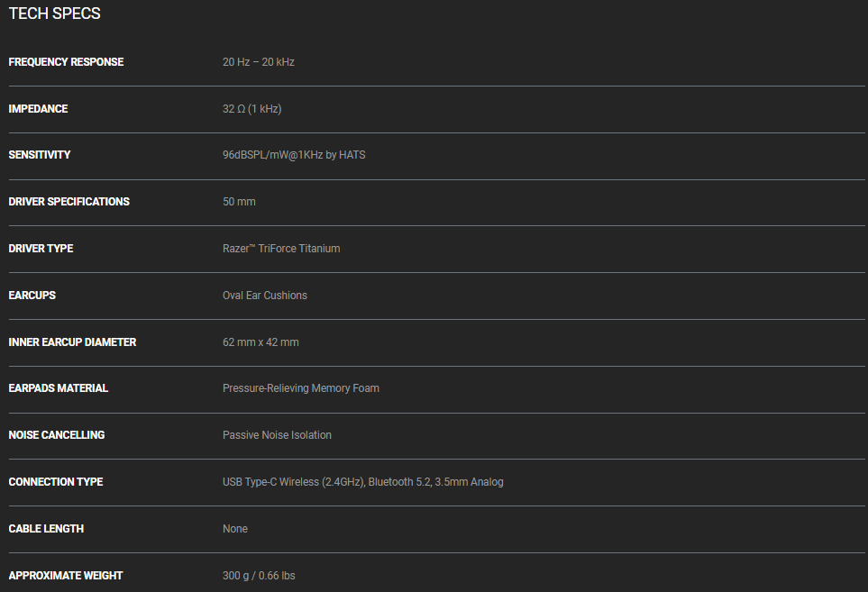Select the Razer TriForce Titanium text
The height and width of the screenshot is (592, 868).
pos(281,249)
